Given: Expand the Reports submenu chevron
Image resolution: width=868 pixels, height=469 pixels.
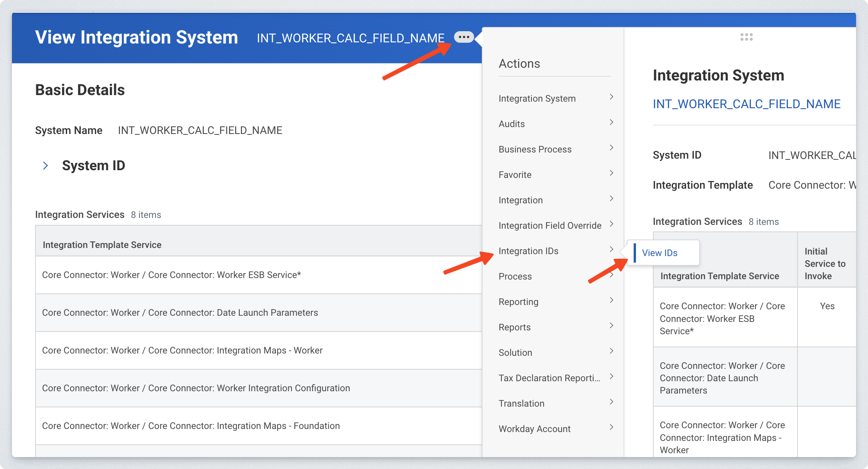Looking at the screenshot, I should point(611,326).
